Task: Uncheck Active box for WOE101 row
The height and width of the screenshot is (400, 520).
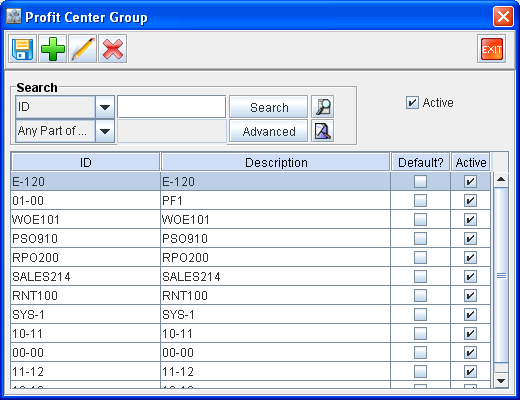Action: 470,220
